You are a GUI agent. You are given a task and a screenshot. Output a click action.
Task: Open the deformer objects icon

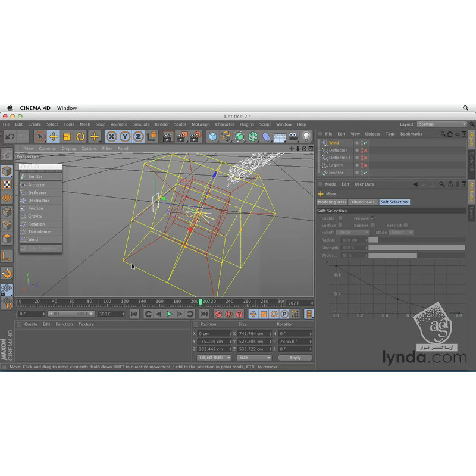pyautogui.click(x=266, y=137)
